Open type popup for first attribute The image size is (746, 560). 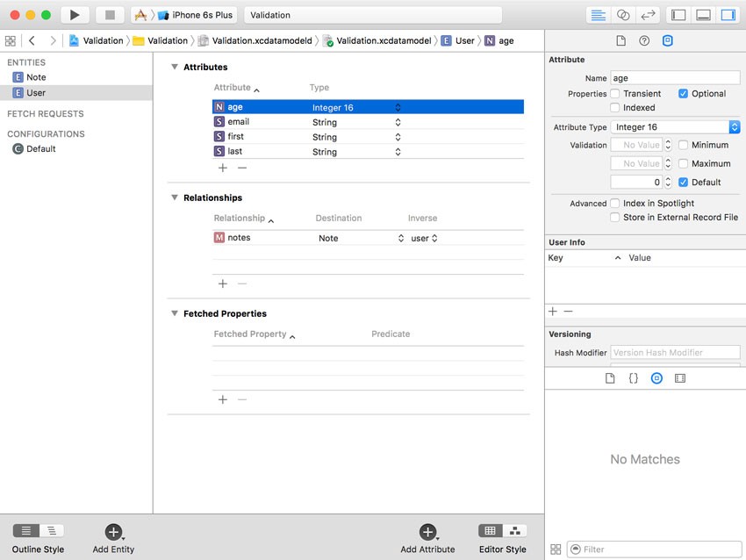coord(398,137)
